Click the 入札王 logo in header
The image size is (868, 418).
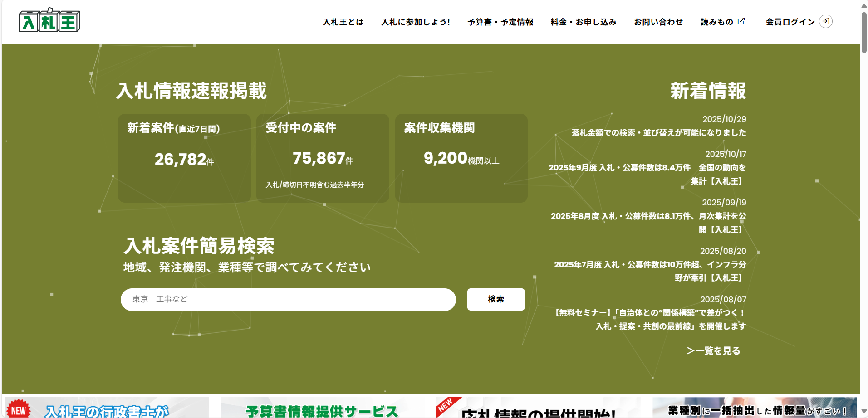[x=49, y=21]
